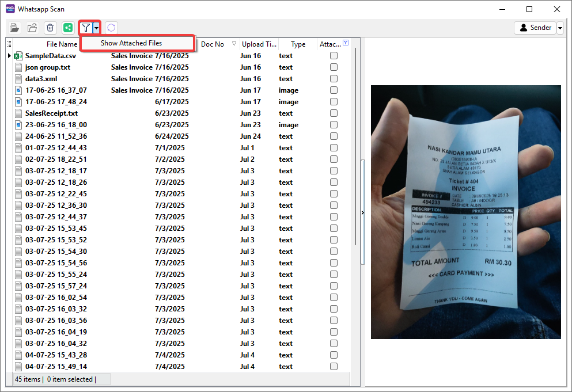Image resolution: width=572 pixels, height=392 pixels.
Task: Click the green share toolbar icon
Action: click(68, 28)
